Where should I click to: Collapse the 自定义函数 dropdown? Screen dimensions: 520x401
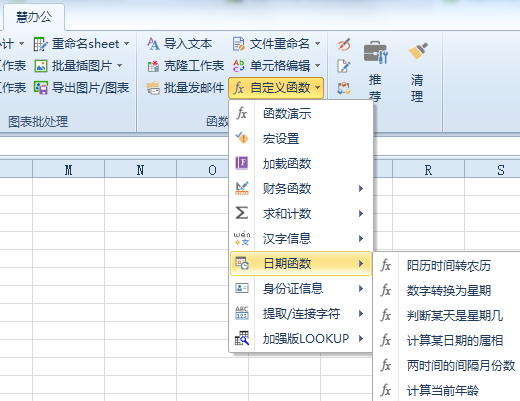[x=276, y=88]
